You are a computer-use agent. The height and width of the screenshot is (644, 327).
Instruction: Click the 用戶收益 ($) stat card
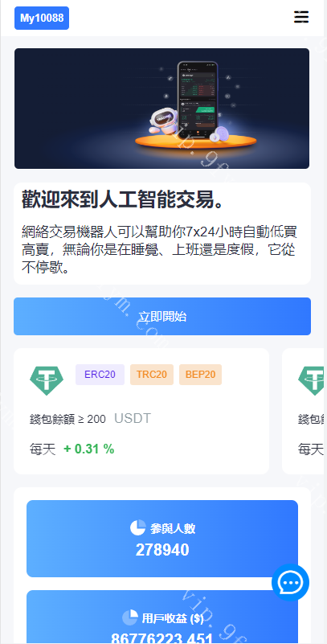click(162, 617)
